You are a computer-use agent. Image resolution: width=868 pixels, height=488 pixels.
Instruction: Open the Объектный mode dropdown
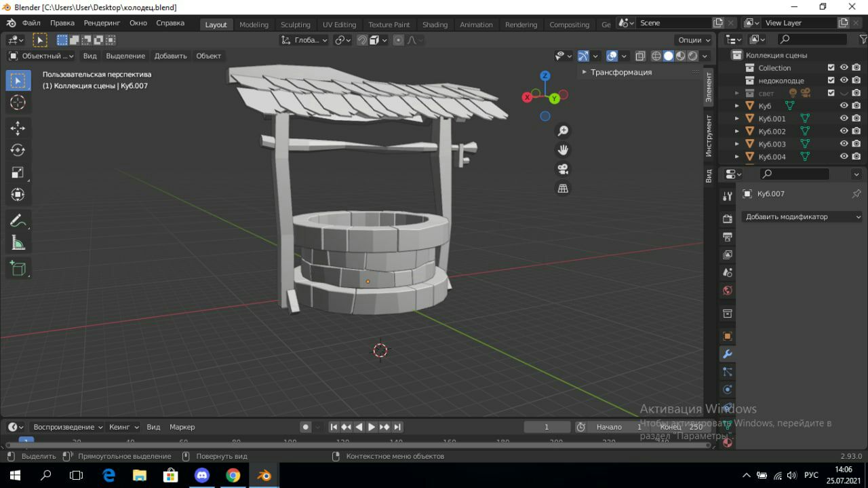coord(42,56)
